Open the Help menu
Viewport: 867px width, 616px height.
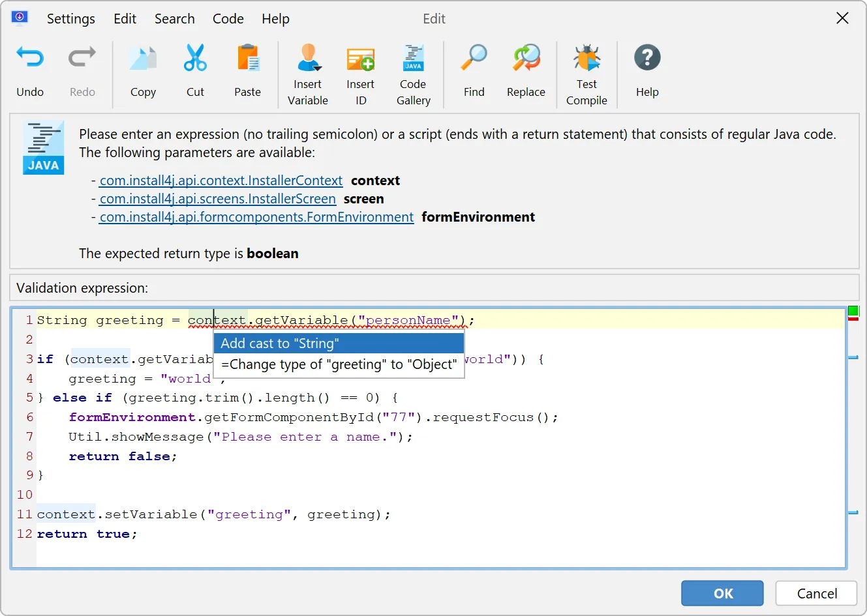tap(275, 19)
